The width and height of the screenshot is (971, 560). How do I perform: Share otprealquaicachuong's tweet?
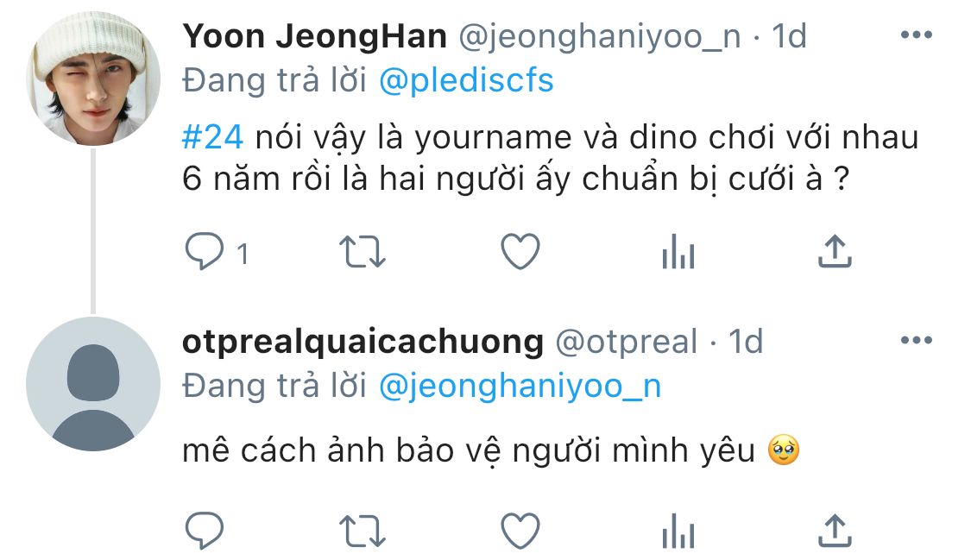click(x=835, y=531)
